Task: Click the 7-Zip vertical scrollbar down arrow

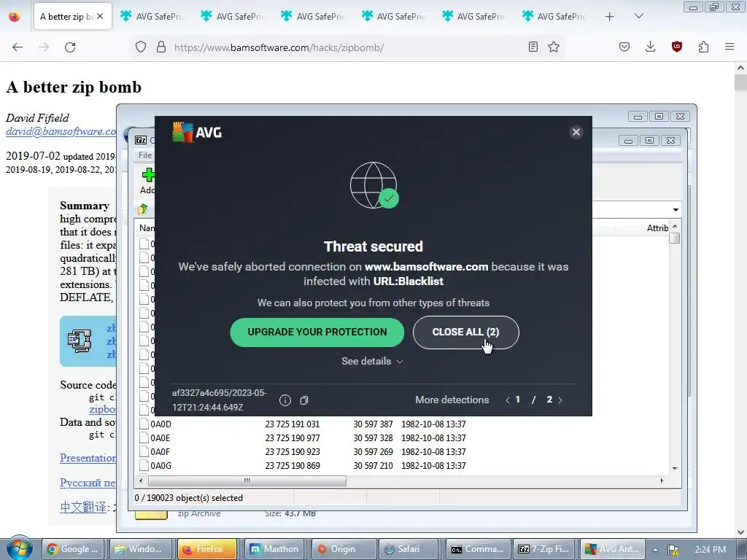Action: click(675, 469)
